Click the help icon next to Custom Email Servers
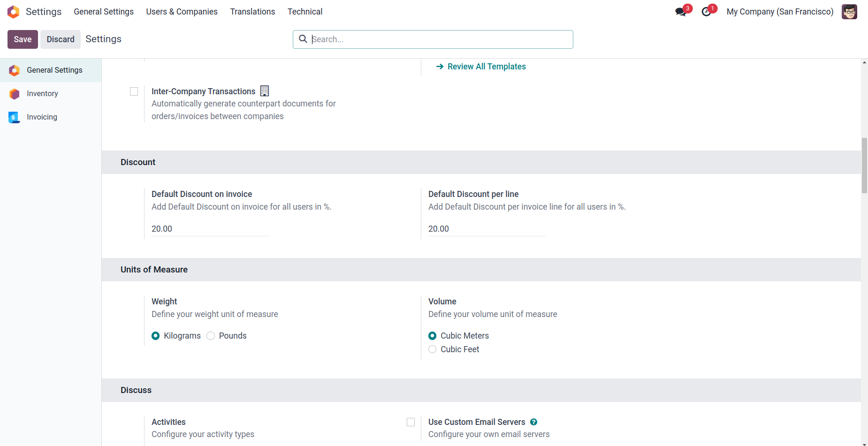This screenshot has height=446, width=868. tap(533, 422)
